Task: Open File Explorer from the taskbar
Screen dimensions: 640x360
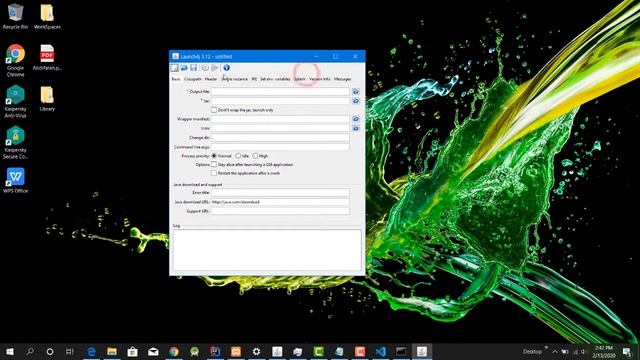Action: point(112,351)
